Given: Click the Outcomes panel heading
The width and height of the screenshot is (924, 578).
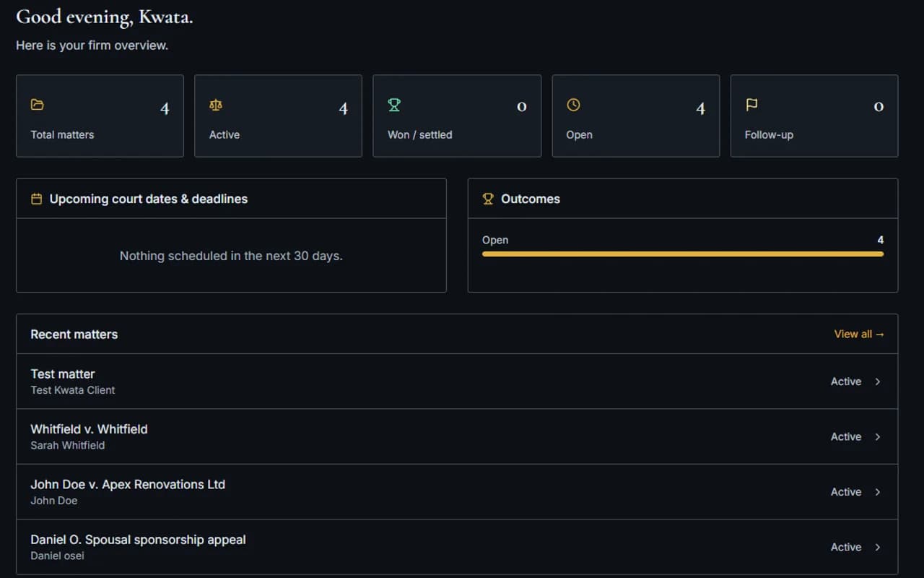Looking at the screenshot, I should pos(531,199).
